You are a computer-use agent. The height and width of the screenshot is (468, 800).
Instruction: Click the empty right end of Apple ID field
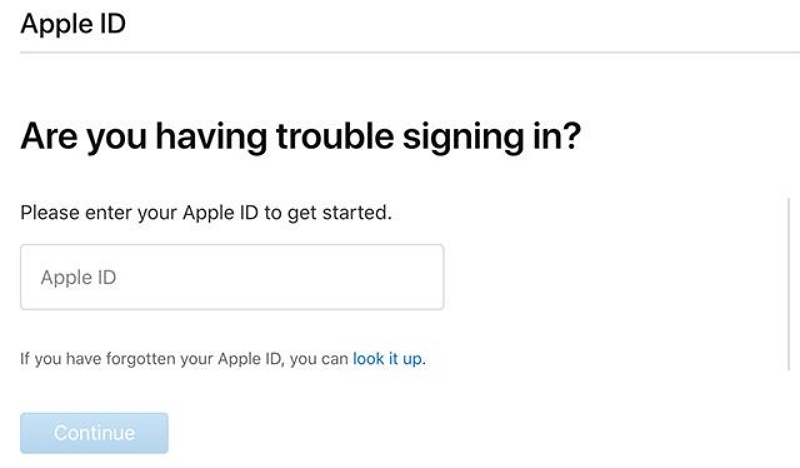[400, 277]
